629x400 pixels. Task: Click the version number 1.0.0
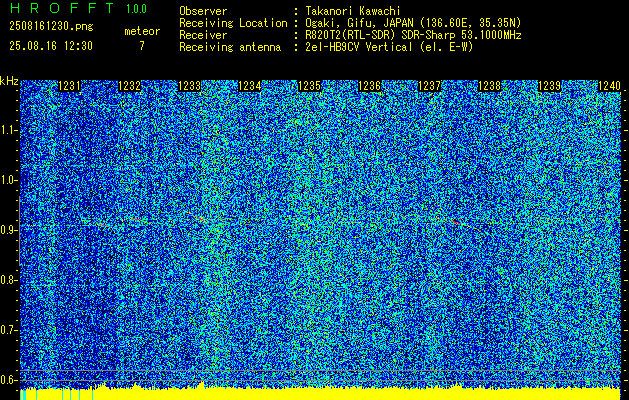pyautogui.click(x=136, y=8)
